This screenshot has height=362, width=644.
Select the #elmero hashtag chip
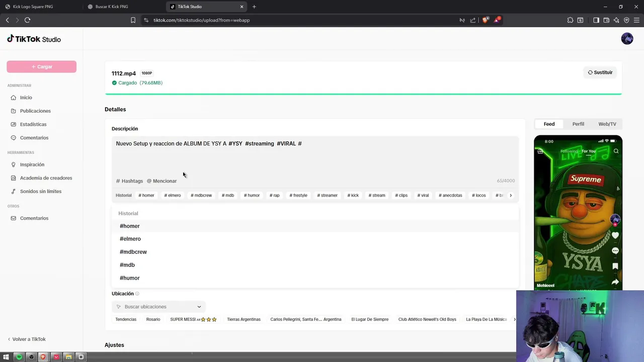(x=172, y=195)
